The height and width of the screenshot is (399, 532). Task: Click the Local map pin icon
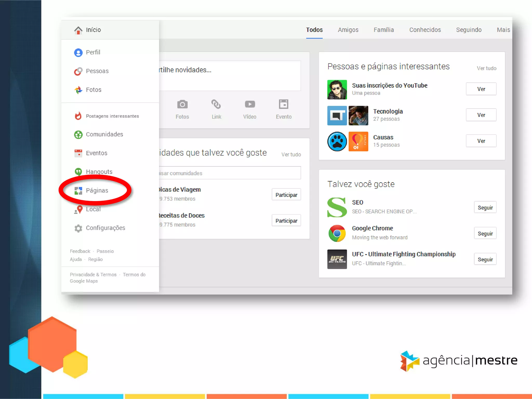tap(78, 209)
